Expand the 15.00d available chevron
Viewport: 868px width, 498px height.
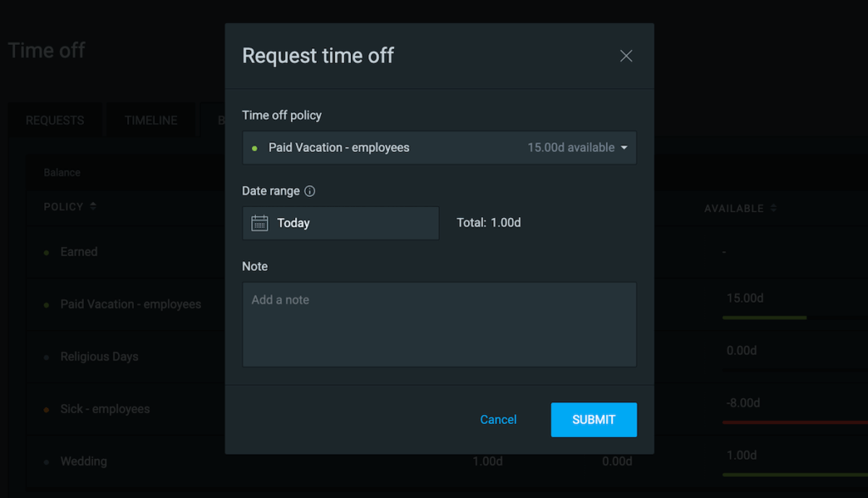click(625, 147)
